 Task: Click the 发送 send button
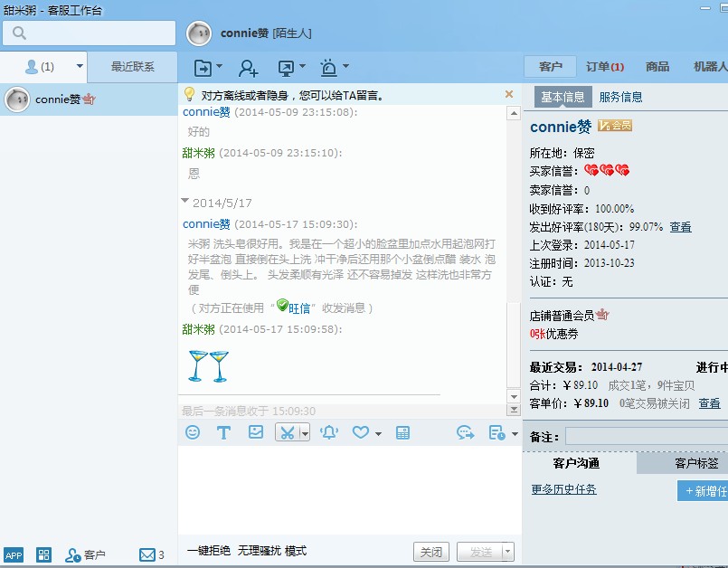480,552
